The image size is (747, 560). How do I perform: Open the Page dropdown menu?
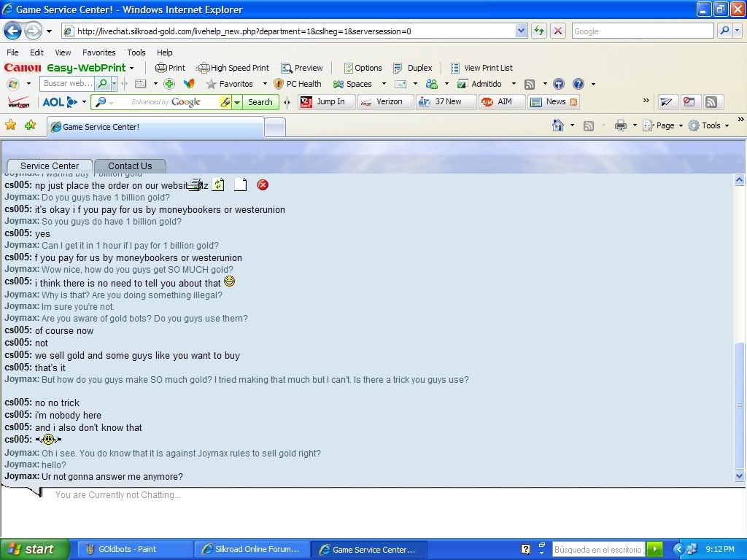(x=665, y=125)
